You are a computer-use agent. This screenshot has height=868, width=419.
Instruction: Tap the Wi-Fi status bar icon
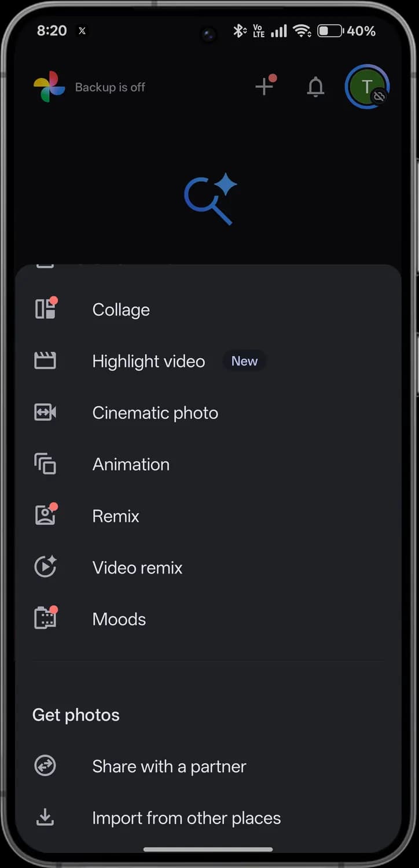pos(302,31)
